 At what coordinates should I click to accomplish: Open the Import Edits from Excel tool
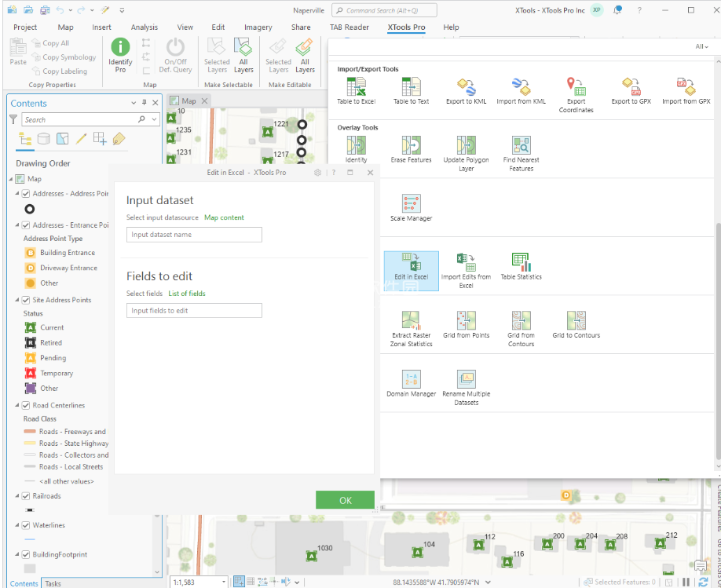(466, 271)
